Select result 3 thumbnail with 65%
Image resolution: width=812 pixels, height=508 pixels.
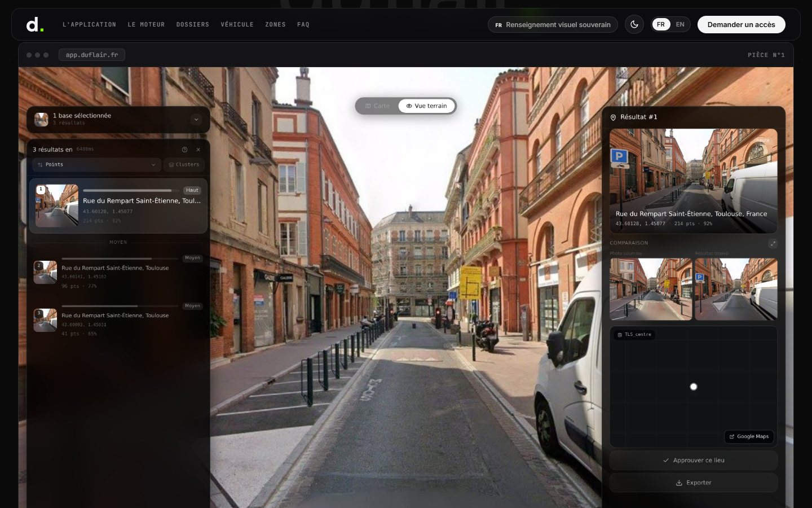click(x=45, y=320)
